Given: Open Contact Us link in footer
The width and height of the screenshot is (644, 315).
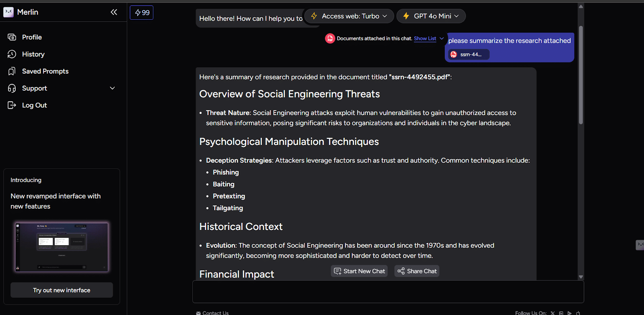Looking at the screenshot, I should (x=213, y=313).
